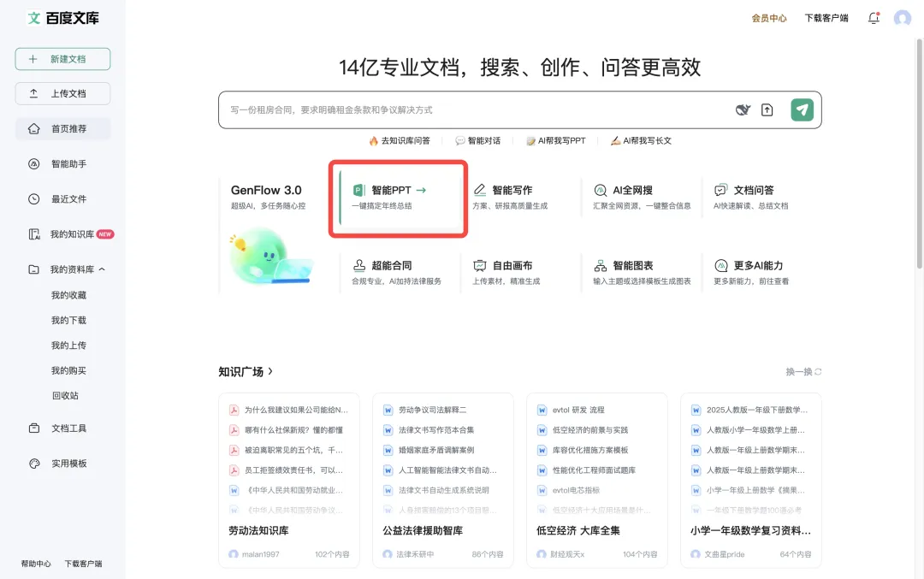
Task: Click the GenFlow green mascot image
Action: coord(269,257)
